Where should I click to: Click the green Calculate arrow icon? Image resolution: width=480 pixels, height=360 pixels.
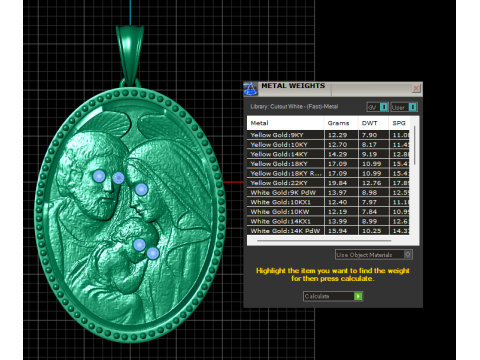358,296
